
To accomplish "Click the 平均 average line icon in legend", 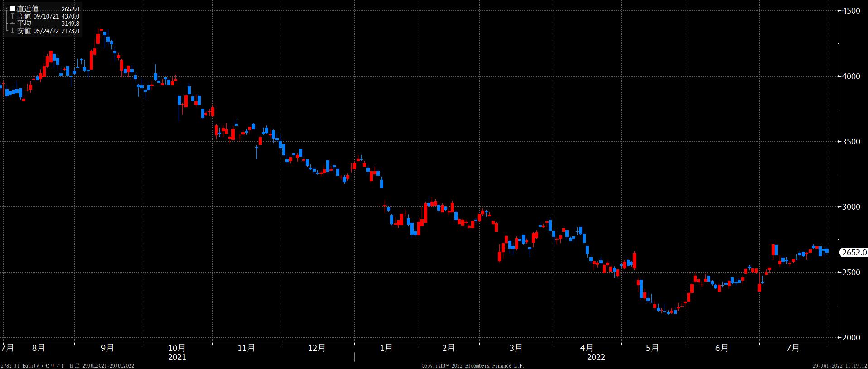I will pyautogui.click(x=12, y=24).
